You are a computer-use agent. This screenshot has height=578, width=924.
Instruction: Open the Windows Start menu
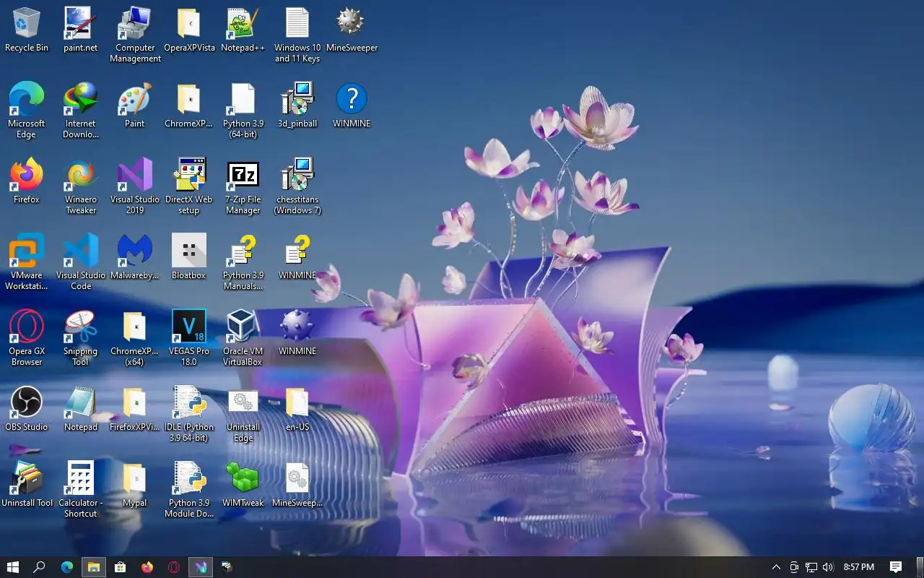click(13, 567)
